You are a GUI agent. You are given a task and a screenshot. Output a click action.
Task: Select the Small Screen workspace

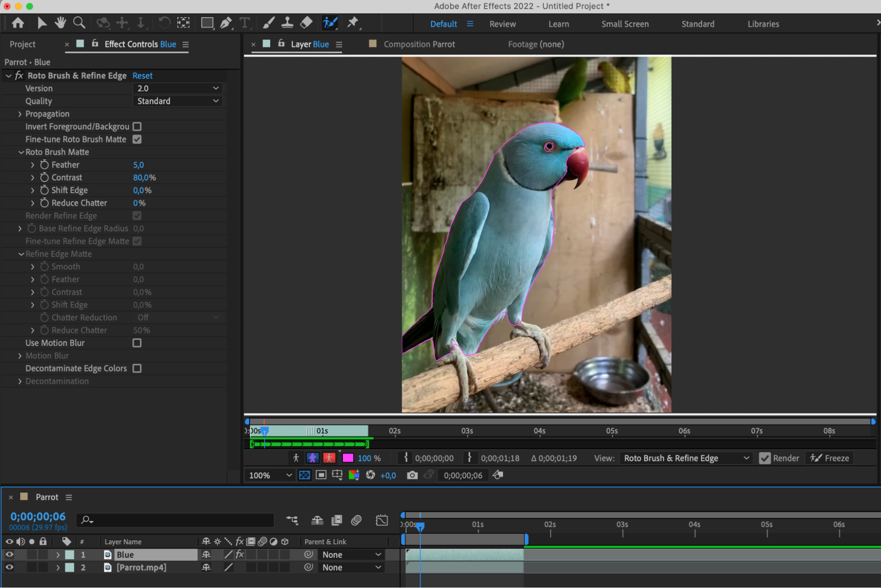625,24
